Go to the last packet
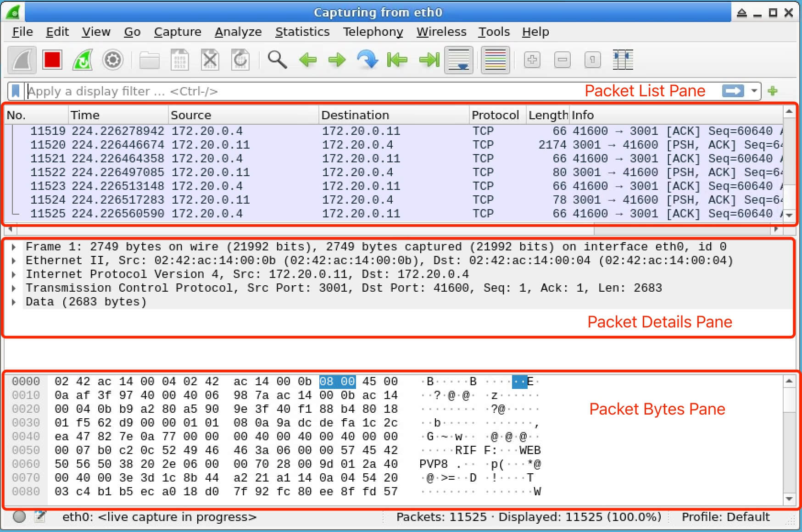Viewport: 802px width, 532px height. pyautogui.click(x=428, y=60)
